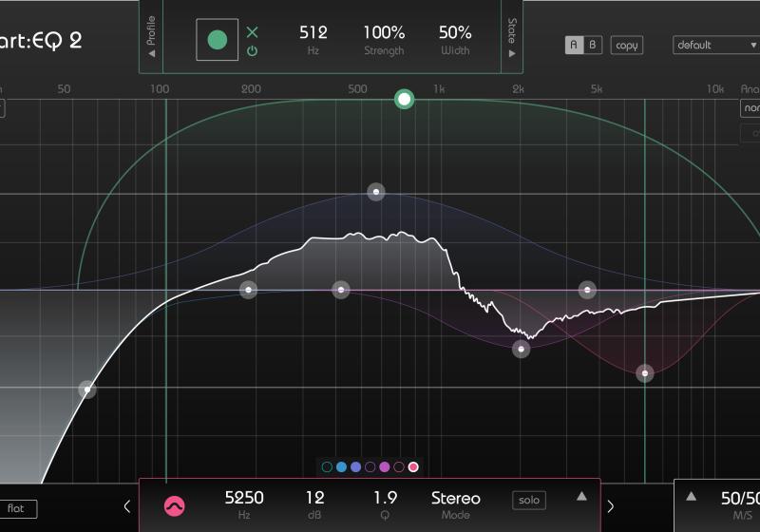Open the default preset dropdown
Image resolution: width=760 pixels, height=532 pixels.
pyautogui.click(x=715, y=45)
